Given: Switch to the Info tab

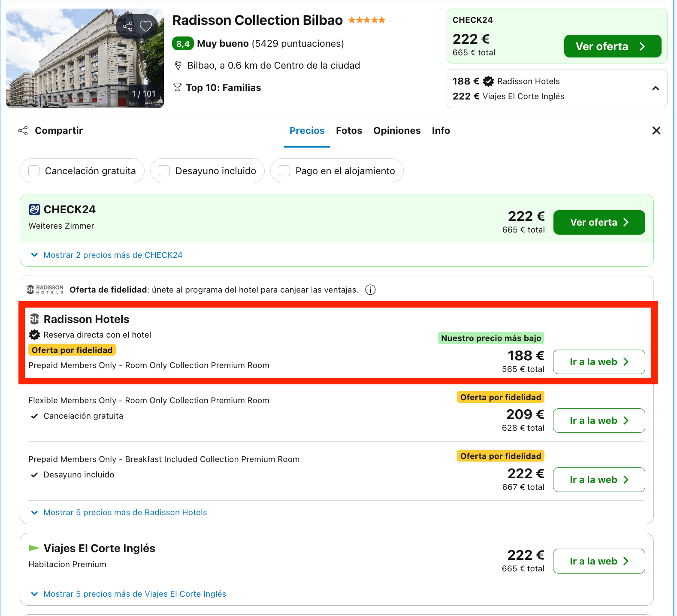Looking at the screenshot, I should [x=441, y=130].
